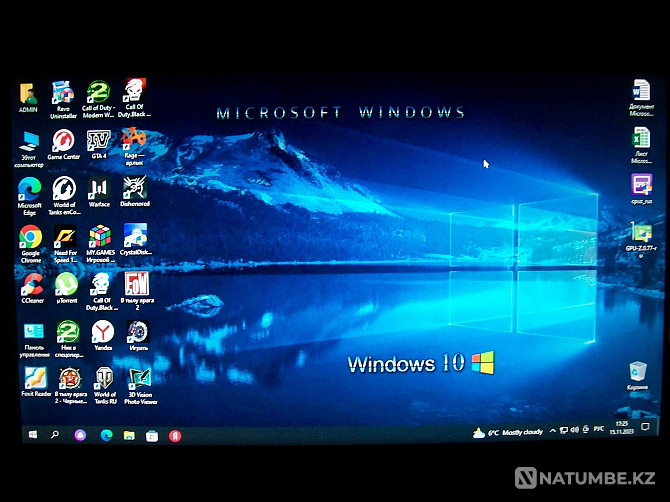
Task: Select the Need For Speed shortcut
Action: click(x=65, y=244)
